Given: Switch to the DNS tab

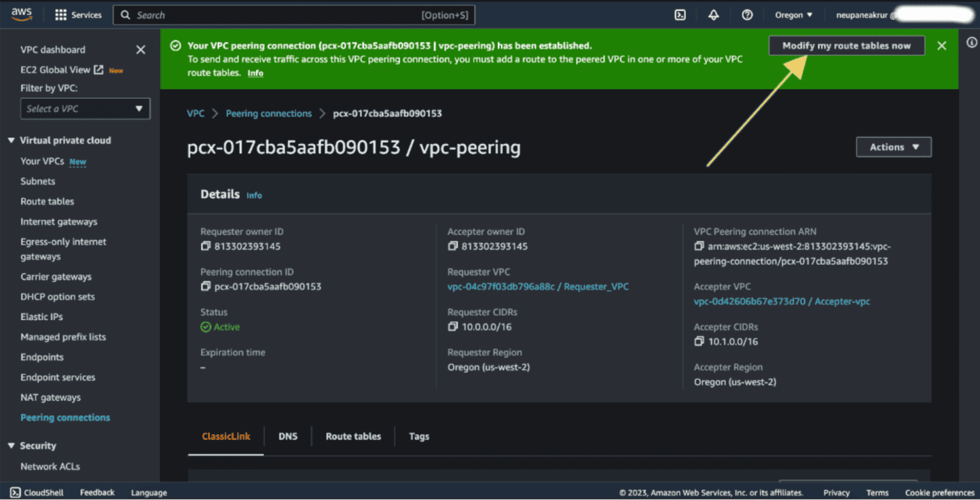Looking at the screenshot, I should point(288,436).
